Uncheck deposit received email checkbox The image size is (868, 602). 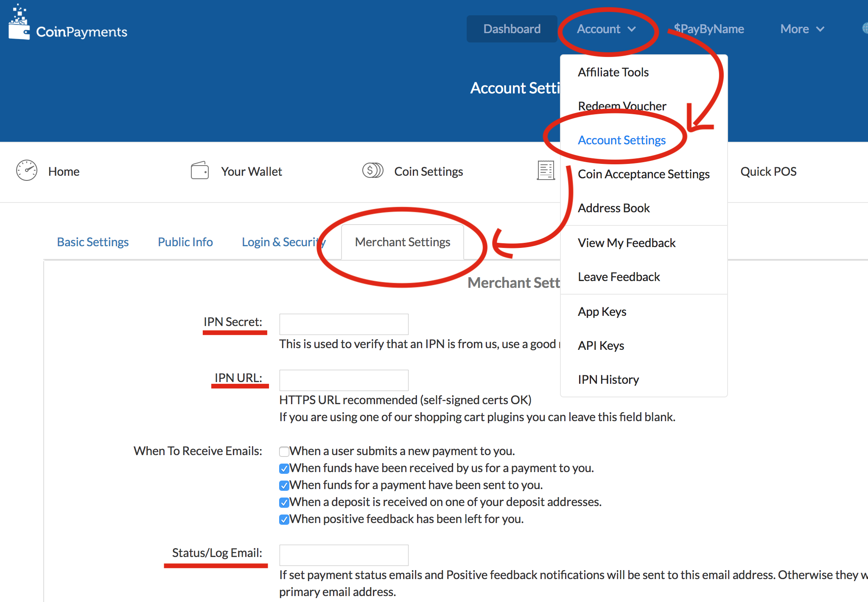click(x=284, y=502)
